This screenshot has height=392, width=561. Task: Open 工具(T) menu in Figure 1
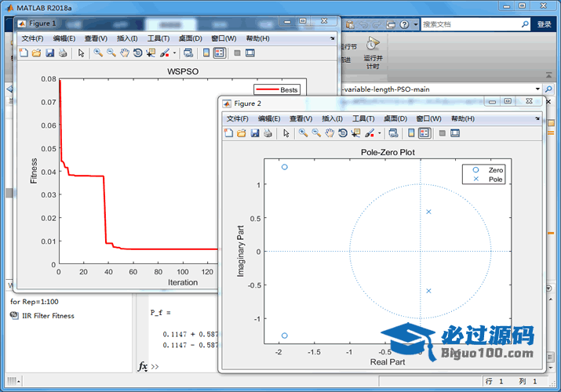tap(158, 38)
